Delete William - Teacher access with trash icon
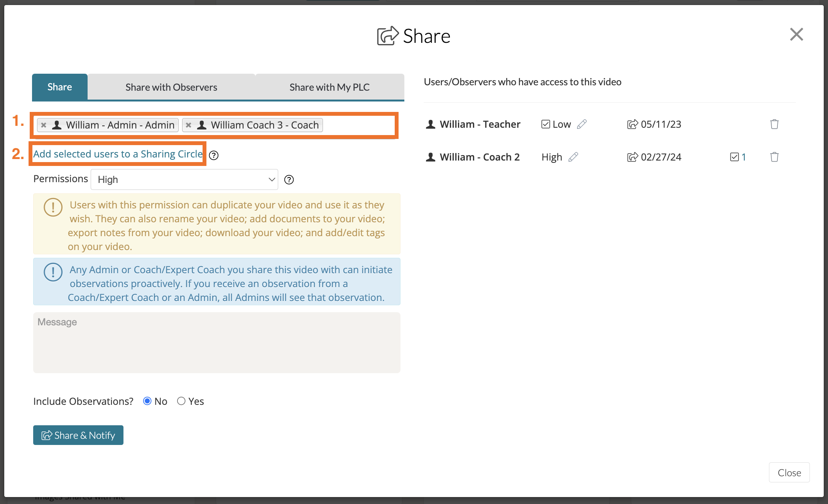Viewport: 828px width, 504px height. pyautogui.click(x=774, y=124)
